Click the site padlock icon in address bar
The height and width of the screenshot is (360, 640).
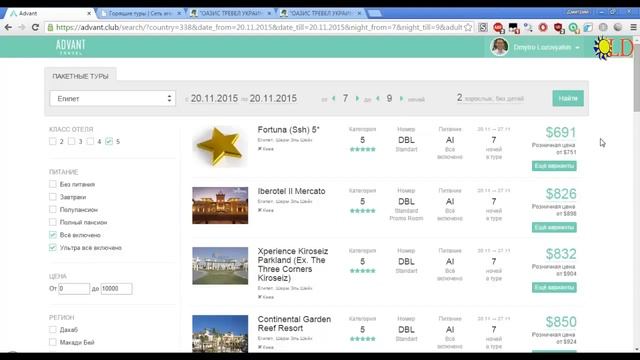(x=50, y=27)
